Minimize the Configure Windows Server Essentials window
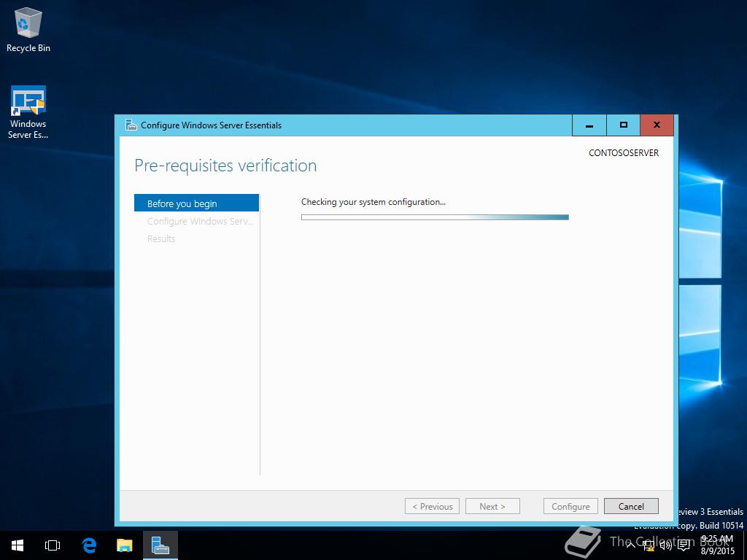The width and height of the screenshot is (747, 560). pos(589,125)
